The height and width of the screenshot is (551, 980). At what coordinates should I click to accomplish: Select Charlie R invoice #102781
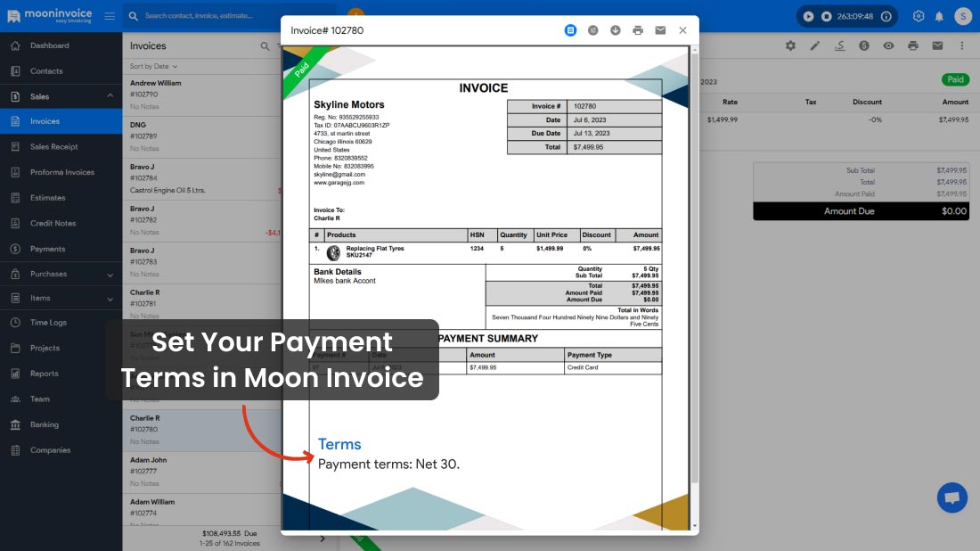[x=202, y=303]
